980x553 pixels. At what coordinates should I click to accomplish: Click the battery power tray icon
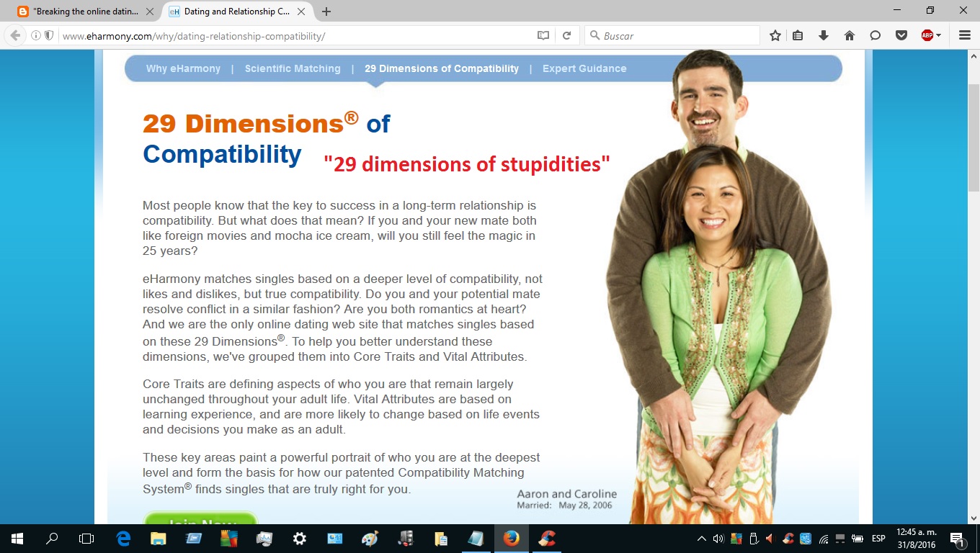[x=858, y=539]
